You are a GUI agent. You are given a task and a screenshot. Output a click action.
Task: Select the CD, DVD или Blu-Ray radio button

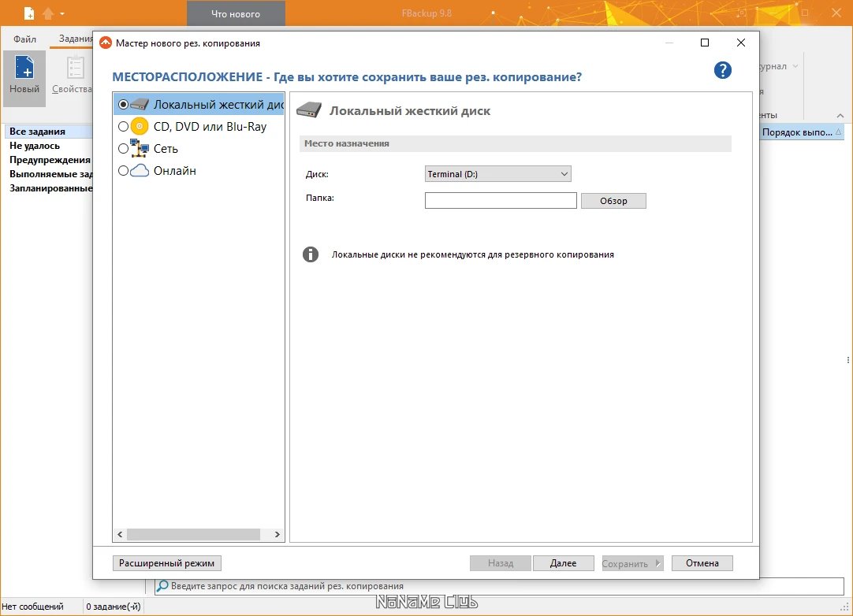pyautogui.click(x=124, y=127)
